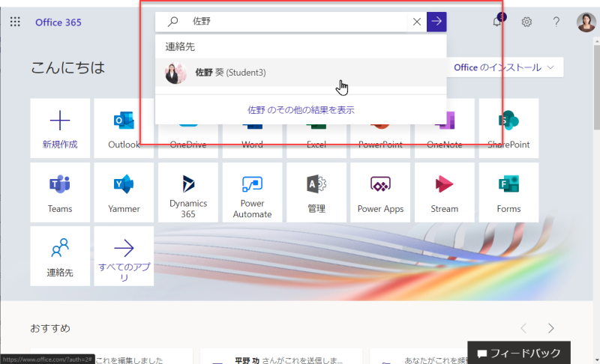Launch Power Automate

pyautogui.click(x=252, y=192)
